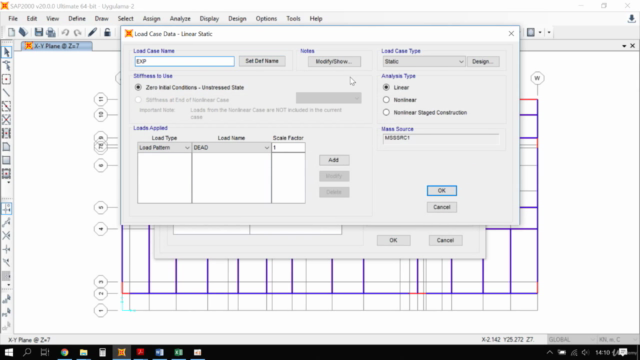This screenshot has height=360, width=640.
Task: Open a model file from toolbar
Action: pyautogui.click(x=23, y=32)
